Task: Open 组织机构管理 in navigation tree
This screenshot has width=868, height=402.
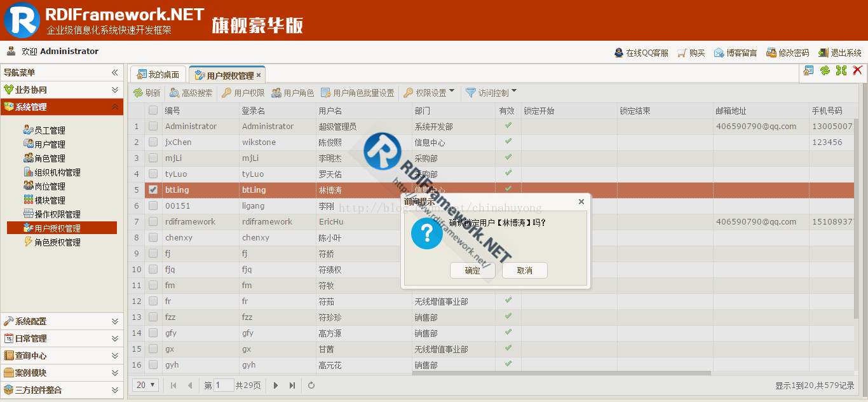Action: pos(57,172)
